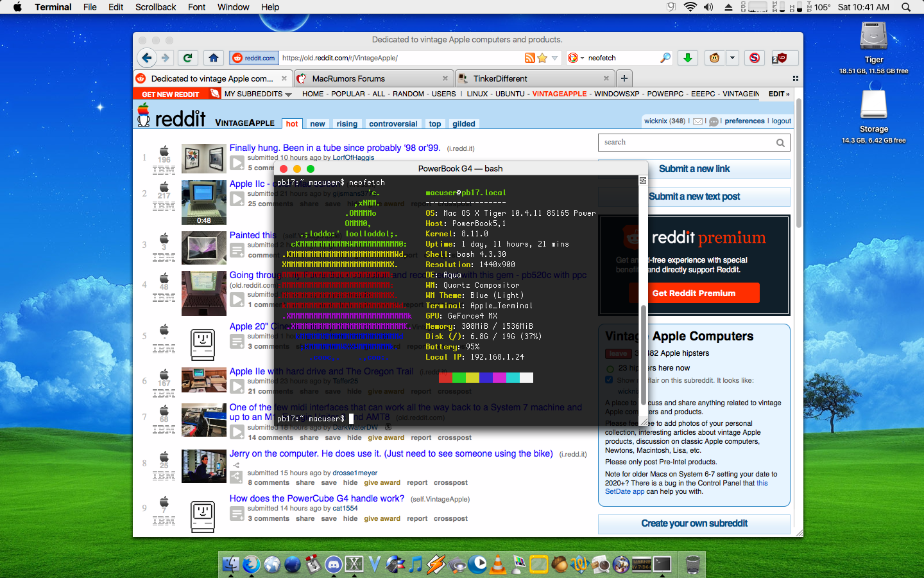Screen dimensions: 924x578
Task: Expand the 'PowerCube G4 handle' text post
Action: (237, 514)
